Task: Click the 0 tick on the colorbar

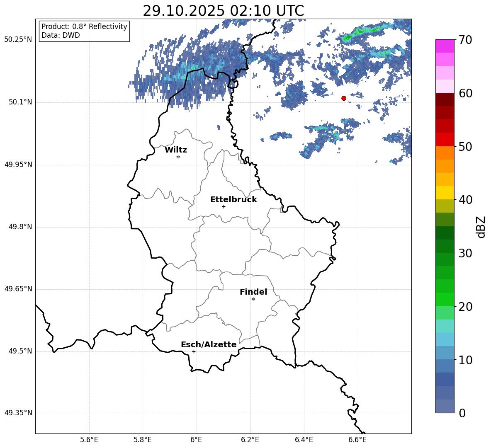Action: click(x=462, y=413)
